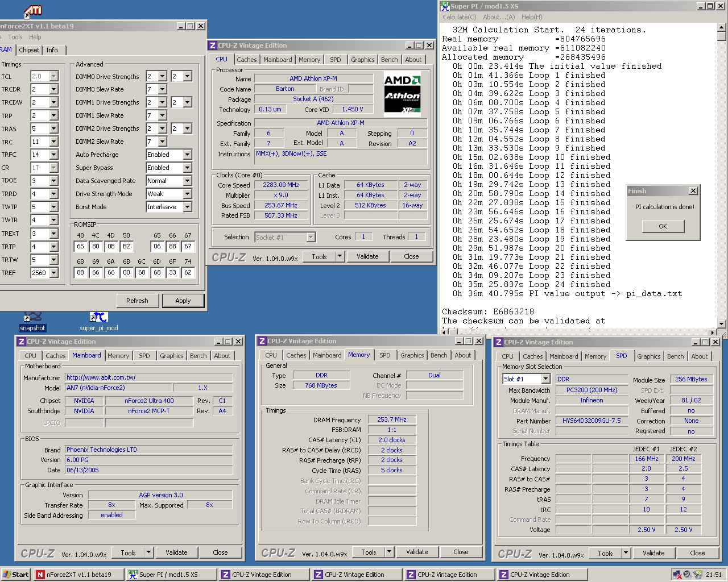Click the Windows Start button
The width and height of the screenshot is (728, 582).
click(x=16, y=575)
